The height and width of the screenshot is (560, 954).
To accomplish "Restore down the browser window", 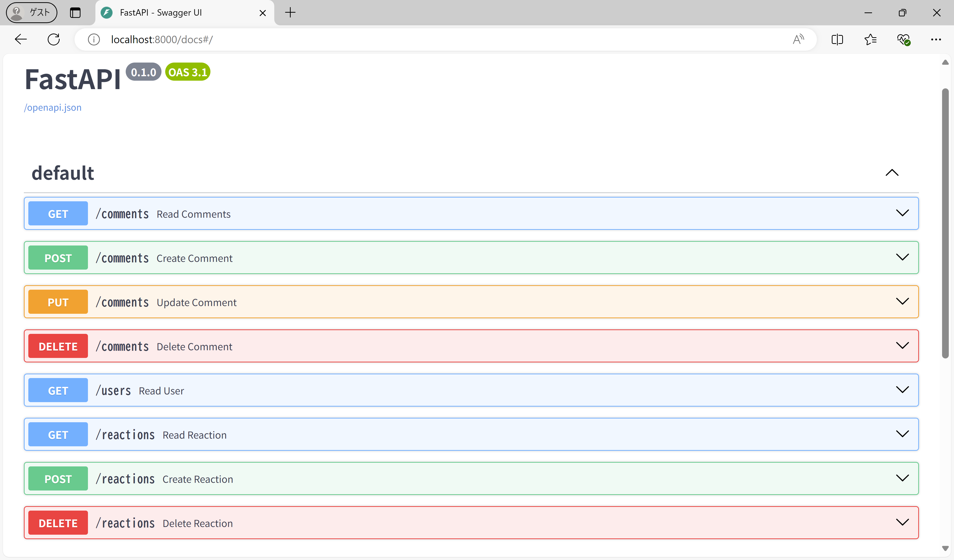I will pyautogui.click(x=903, y=13).
